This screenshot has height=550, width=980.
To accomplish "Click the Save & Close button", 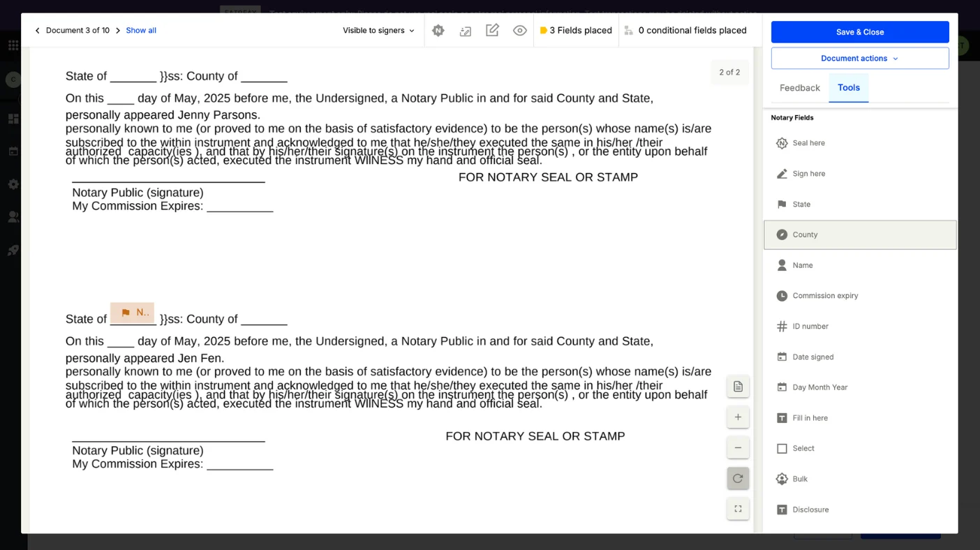I will point(860,32).
